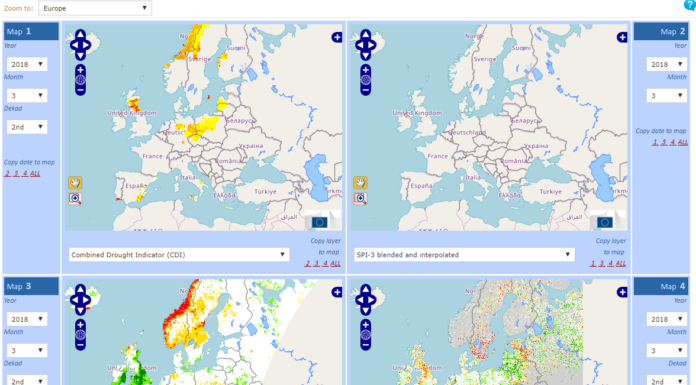Select the zoom-box magnifier tool on Map 2
696x385 pixels.
coord(360,198)
